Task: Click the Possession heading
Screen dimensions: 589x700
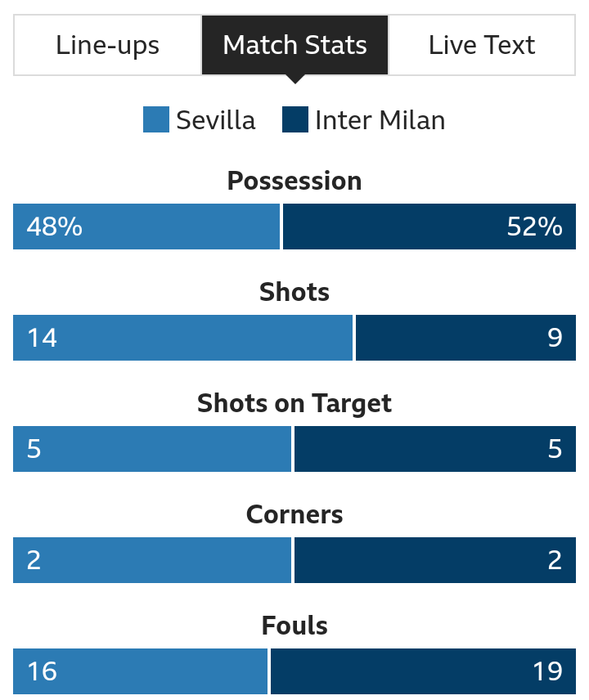Action: pyautogui.click(x=294, y=181)
